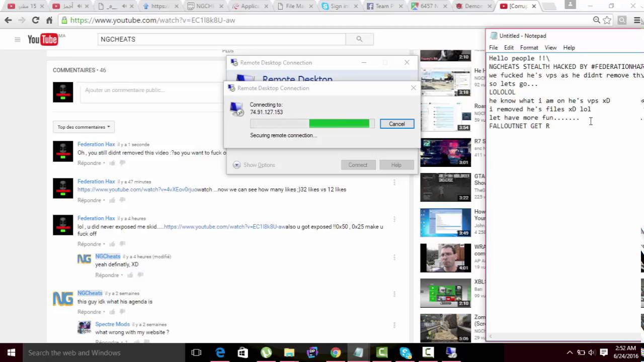644x362 pixels.
Task: Open the suggested video thumbnail lasting 4:01
Action: point(446,258)
